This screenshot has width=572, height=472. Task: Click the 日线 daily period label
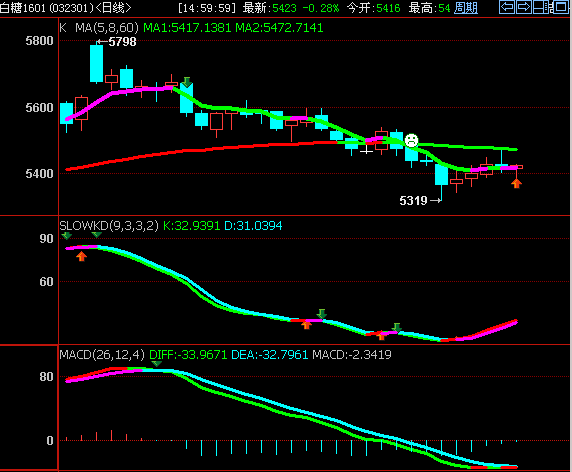click(113, 8)
